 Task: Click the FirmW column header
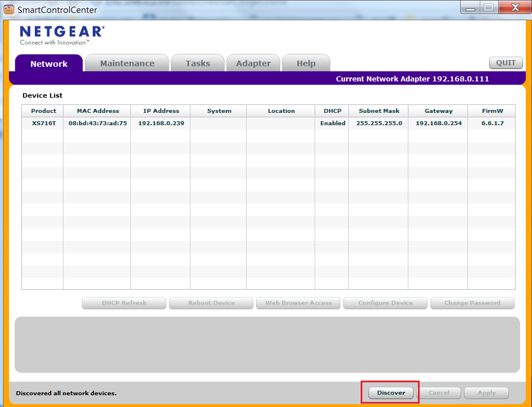coord(492,111)
